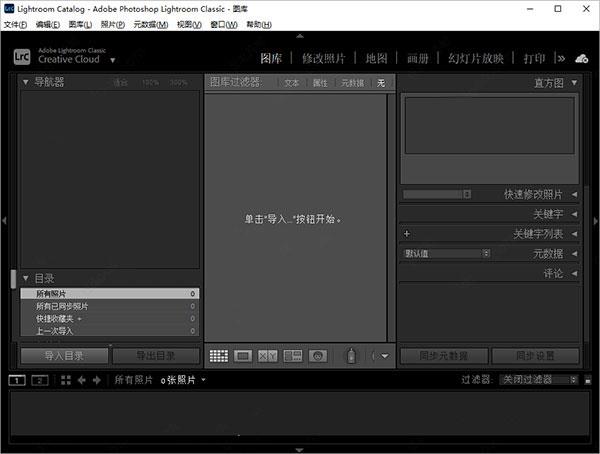Select 所有已同步照片 in catalog list
The width and height of the screenshot is (600, 454).
[110, 306]
